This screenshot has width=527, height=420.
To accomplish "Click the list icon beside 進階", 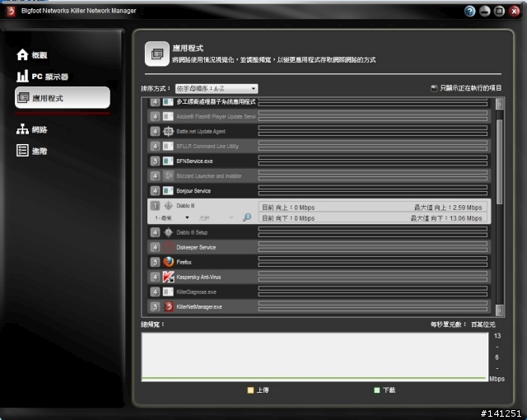I will pos(22,151).
